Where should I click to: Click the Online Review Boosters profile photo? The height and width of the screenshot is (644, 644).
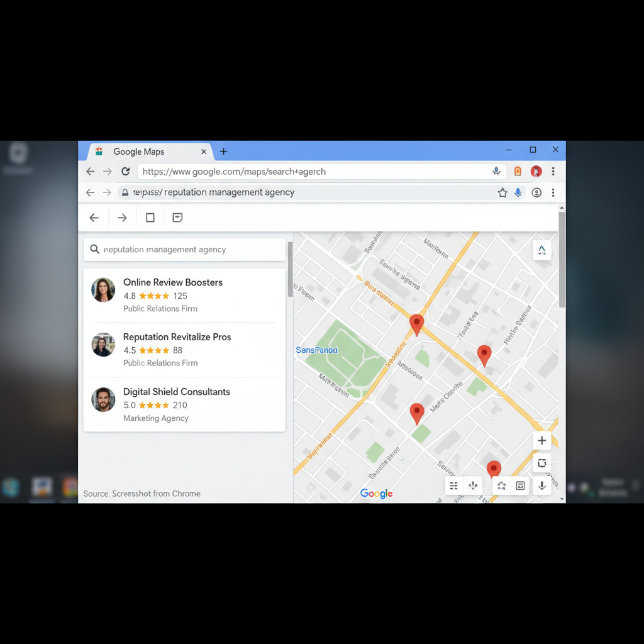(103, 289)
